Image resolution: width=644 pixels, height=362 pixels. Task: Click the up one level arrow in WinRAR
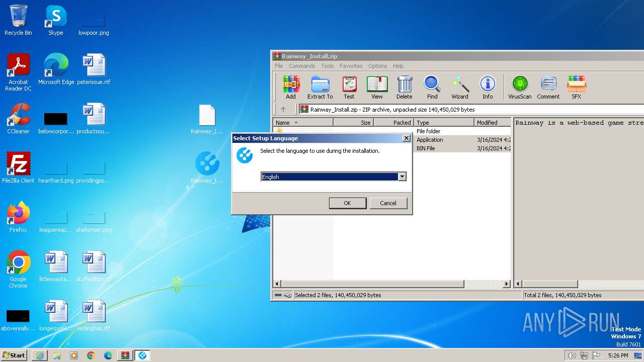click(x=283, y=109)
